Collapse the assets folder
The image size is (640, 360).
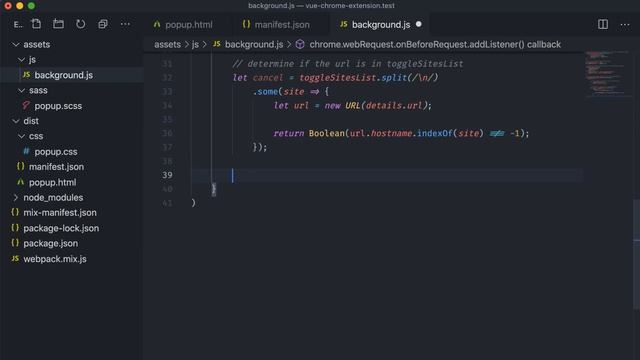point(16,44)
